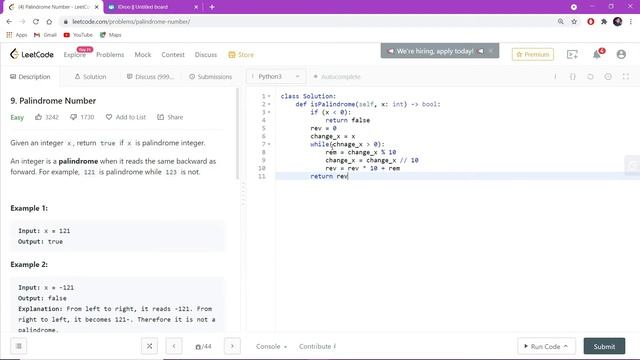Open the Gmail bookmark
The width and height of the screenshot is (640, 360).
click(x=45, y=35)
